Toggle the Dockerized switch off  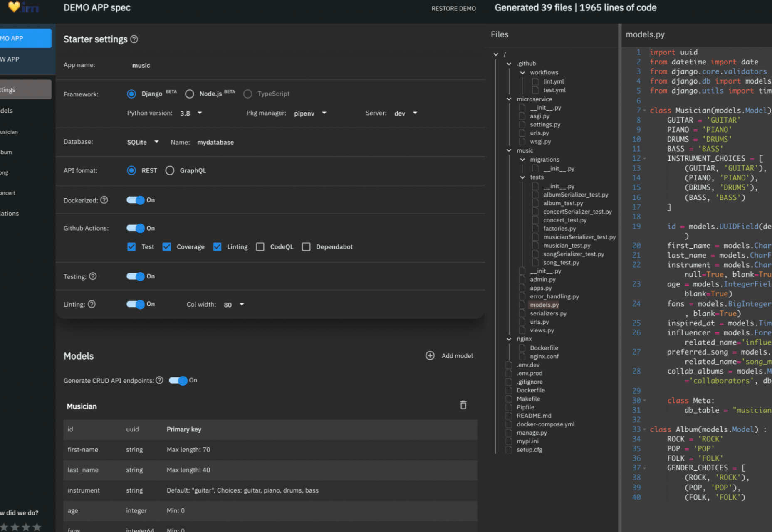tap(136, 200)
